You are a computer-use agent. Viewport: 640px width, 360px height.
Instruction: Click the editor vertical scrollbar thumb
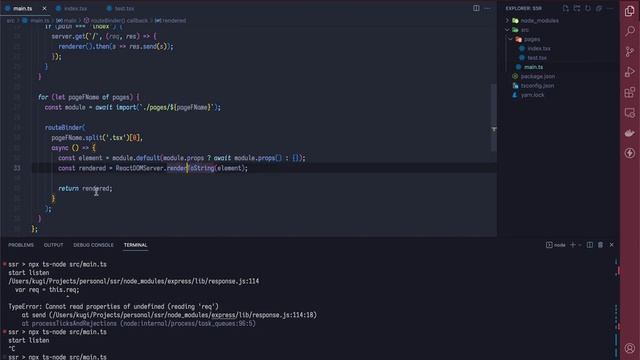click(x=493, y=118)
